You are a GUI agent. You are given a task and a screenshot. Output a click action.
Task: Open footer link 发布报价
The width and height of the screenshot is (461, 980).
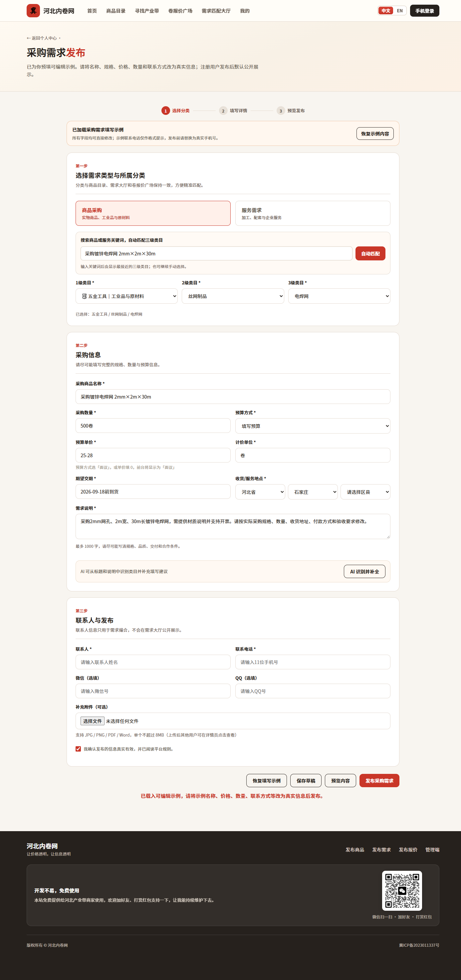click(x=408, y=849)
